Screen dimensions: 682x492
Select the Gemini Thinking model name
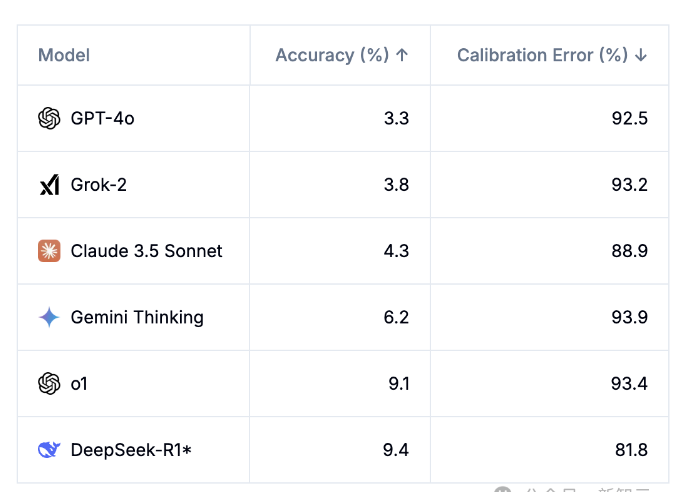point(137,317)
